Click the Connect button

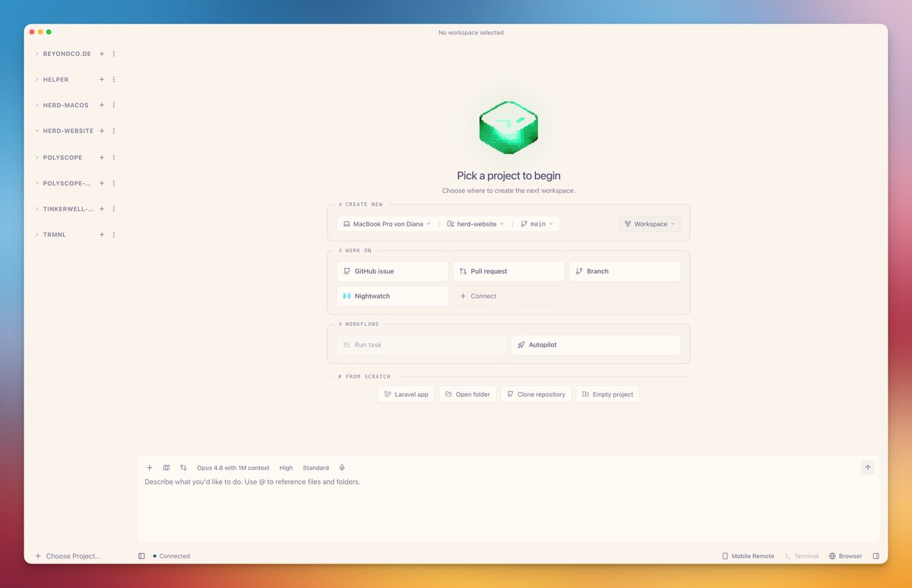pos(509,296)
